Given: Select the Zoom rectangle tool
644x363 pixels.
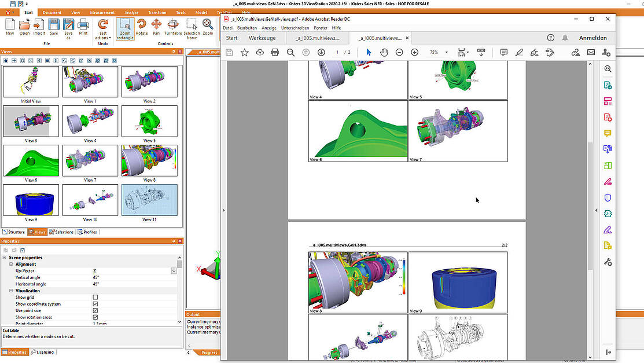Looking at the screenshot, I should click(125, 29).
